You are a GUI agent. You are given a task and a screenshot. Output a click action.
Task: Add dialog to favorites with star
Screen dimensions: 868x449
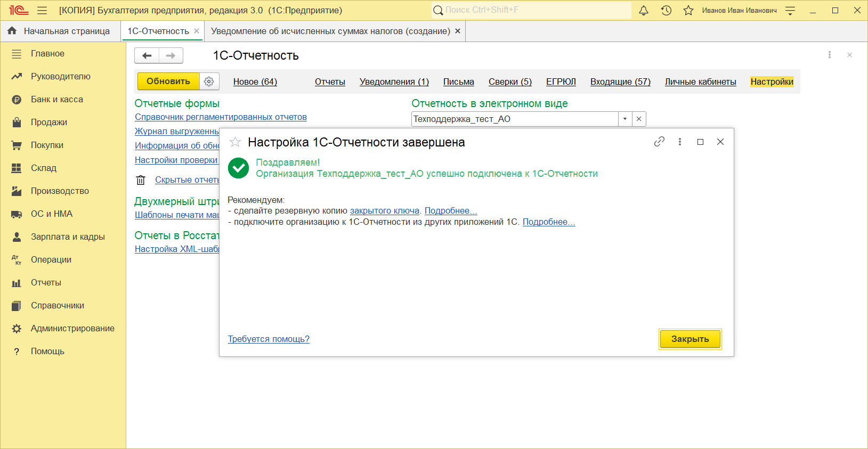235,142
